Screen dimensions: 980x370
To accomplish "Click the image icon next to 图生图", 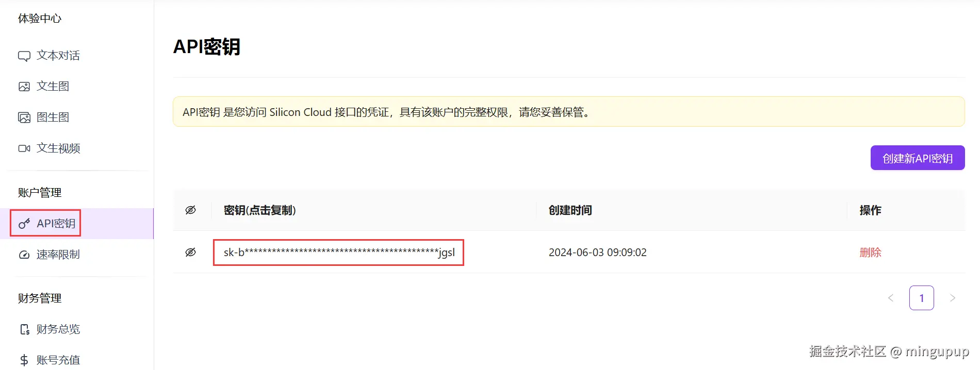I will pyautogui.click(x=24, y=117).
